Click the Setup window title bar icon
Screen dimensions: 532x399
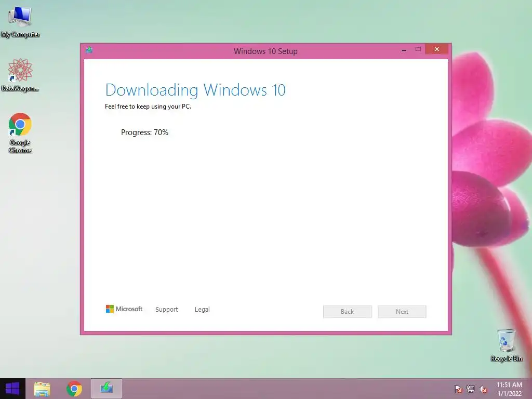click(x=89, y=50)
